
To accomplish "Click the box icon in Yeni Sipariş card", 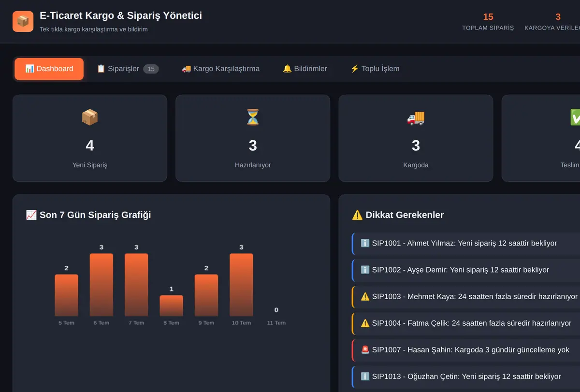I will (x=90, y=117).
